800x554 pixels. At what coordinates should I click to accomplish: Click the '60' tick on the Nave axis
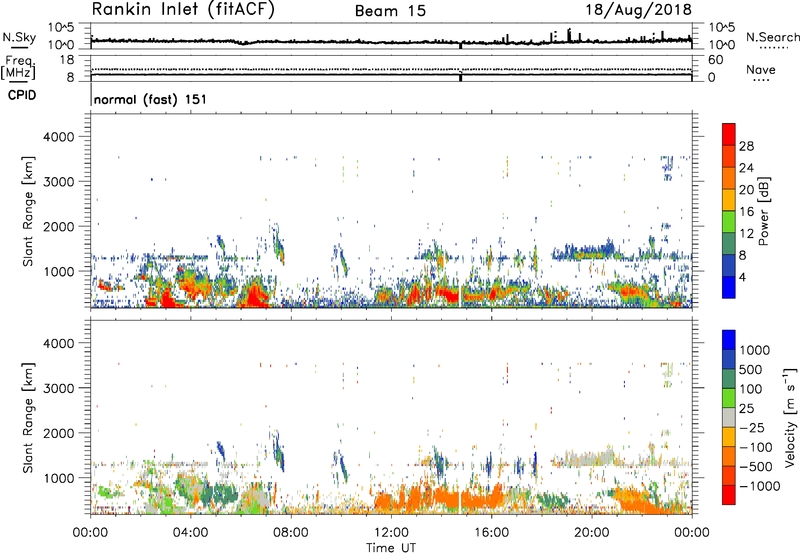[715, 60]
